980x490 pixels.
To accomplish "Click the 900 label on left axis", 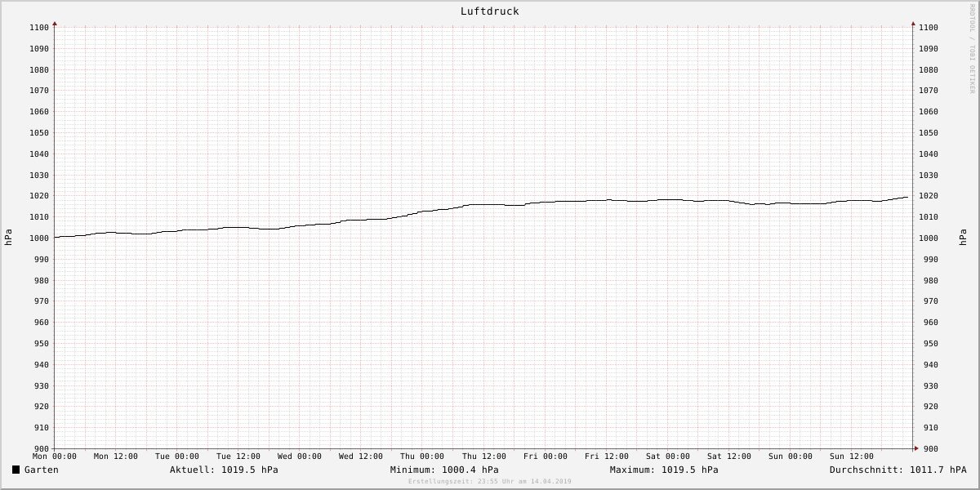I will (x=42, y=449).
